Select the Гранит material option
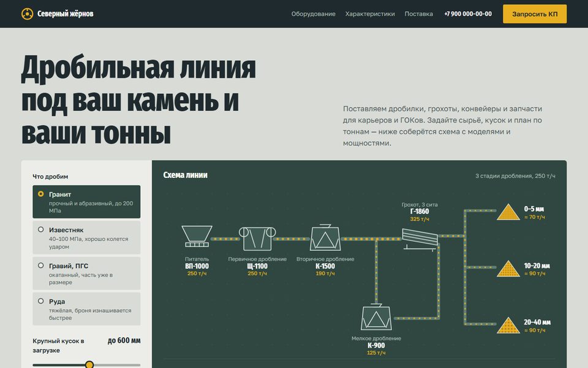Viewport: 588px width, 368px height. click(86, 202)
